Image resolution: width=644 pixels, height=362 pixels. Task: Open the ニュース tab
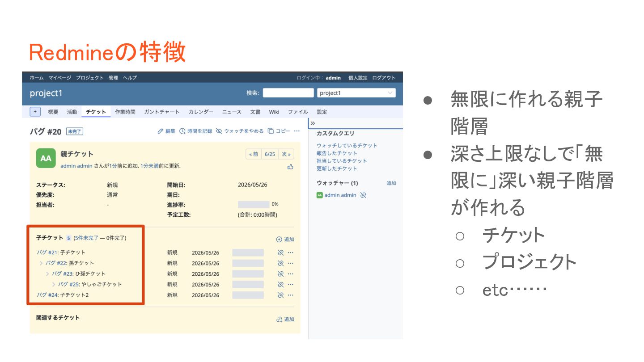click(x=232, y=112)
